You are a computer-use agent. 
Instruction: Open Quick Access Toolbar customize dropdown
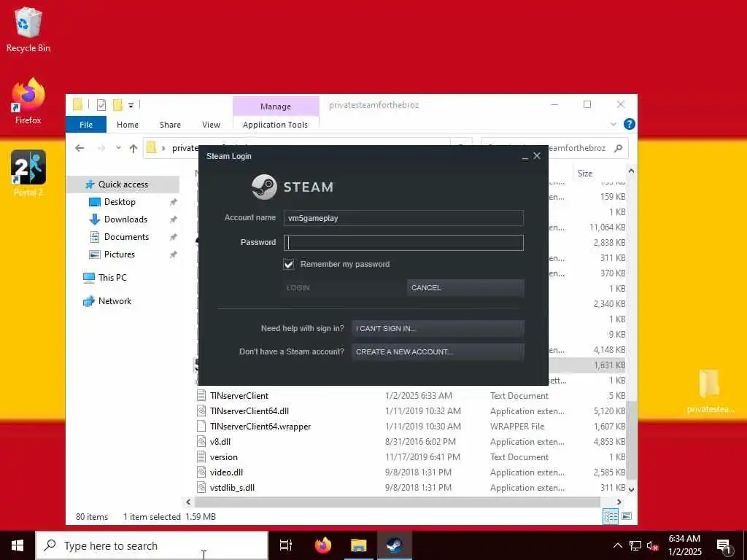coord(131,106)
